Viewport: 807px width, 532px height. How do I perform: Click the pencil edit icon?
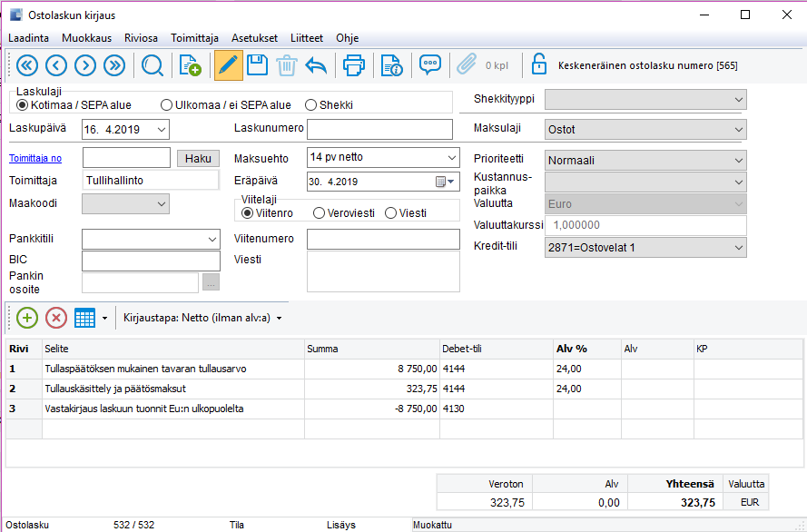click(x=228, y=65)
